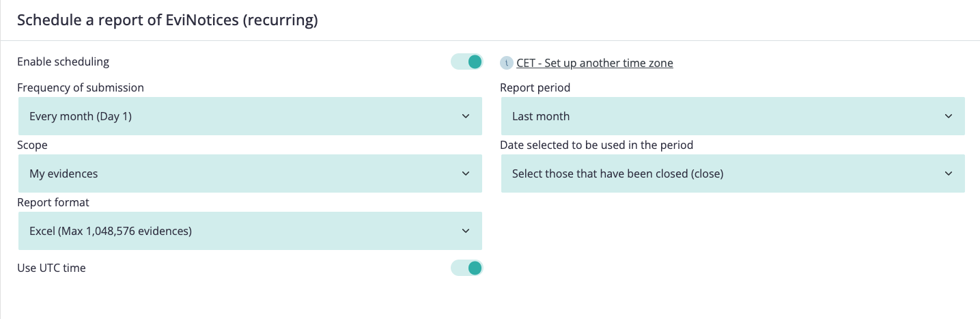
Task: Disable the Enable scheduling switch
Action: tap(466, 61)
